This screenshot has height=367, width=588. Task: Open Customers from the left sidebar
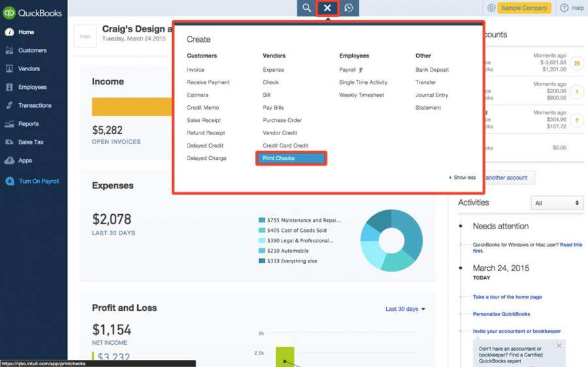pyautogui.click(x=32, y=50)
